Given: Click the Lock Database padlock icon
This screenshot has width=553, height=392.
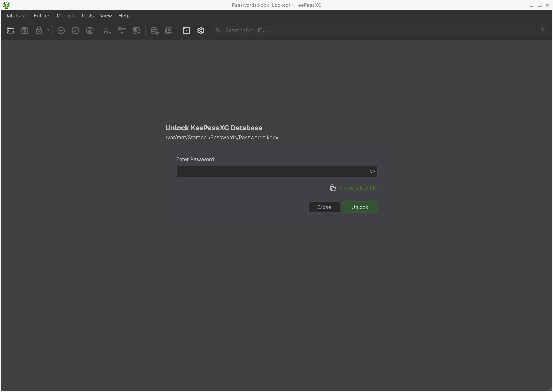Looking at the screenshot, I should [x=39, y=30].
